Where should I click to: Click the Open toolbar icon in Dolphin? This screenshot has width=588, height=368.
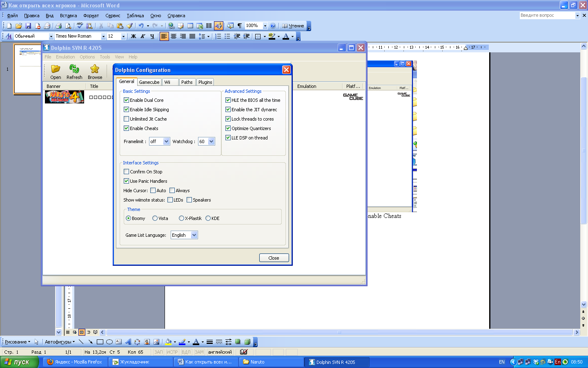click(x=56, y=71)
